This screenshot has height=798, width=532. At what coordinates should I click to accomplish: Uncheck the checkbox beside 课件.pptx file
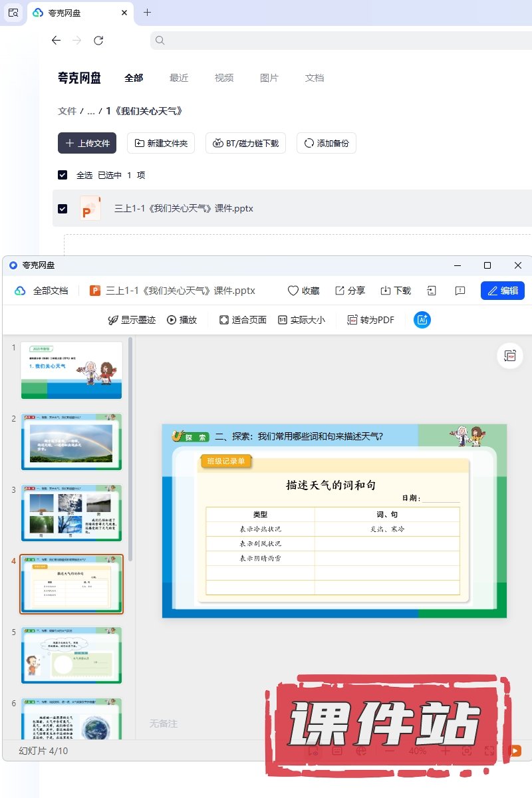(x=63, y=208)
